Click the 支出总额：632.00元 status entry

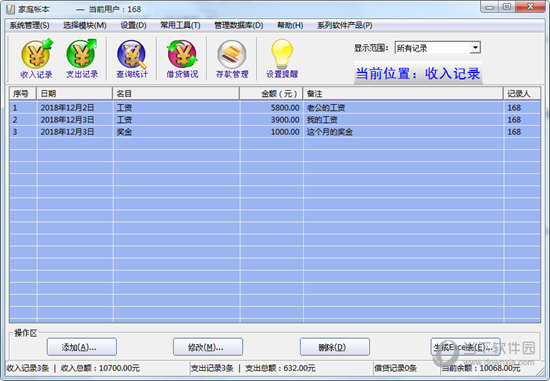[x=280, y=368]
